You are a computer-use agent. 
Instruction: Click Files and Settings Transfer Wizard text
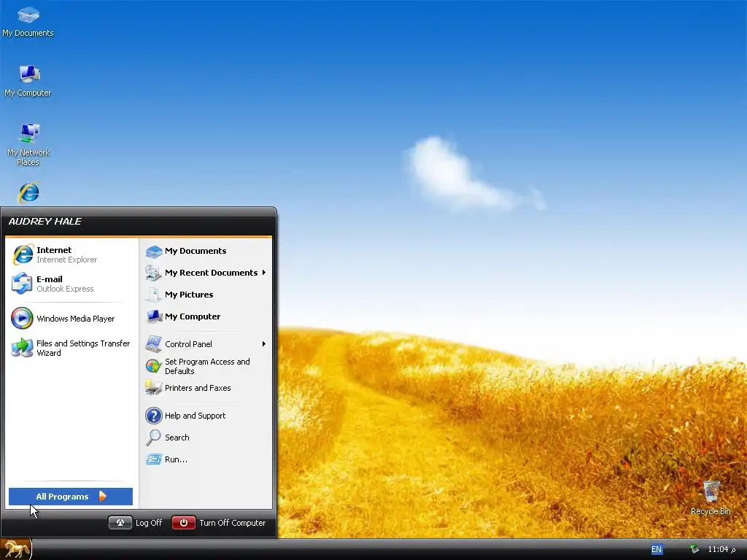point(83,348)
